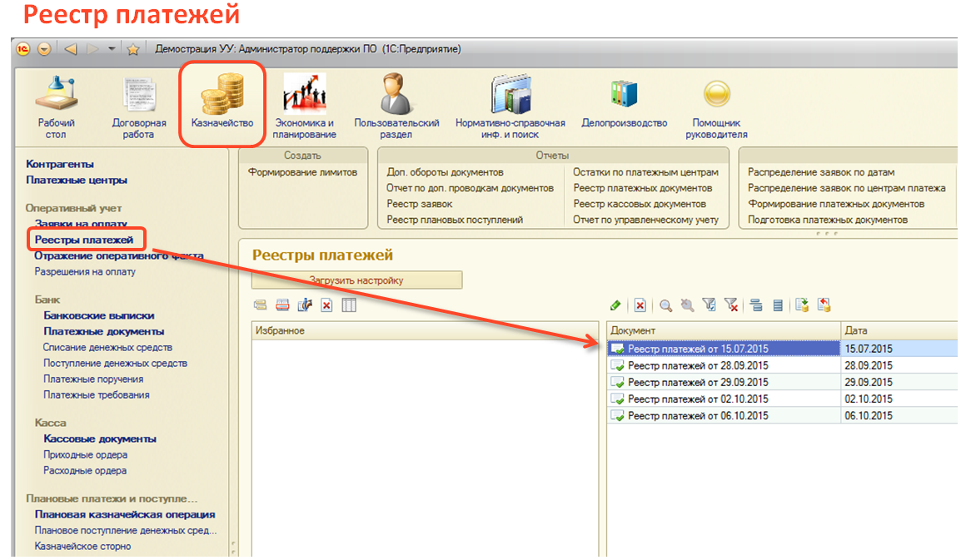
Task: Open the Реестр заявок report
Action: [420, 204]
